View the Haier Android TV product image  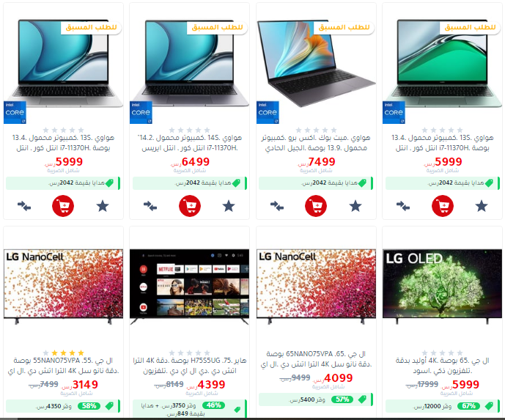pyautogui.click(x=189, y=287)
